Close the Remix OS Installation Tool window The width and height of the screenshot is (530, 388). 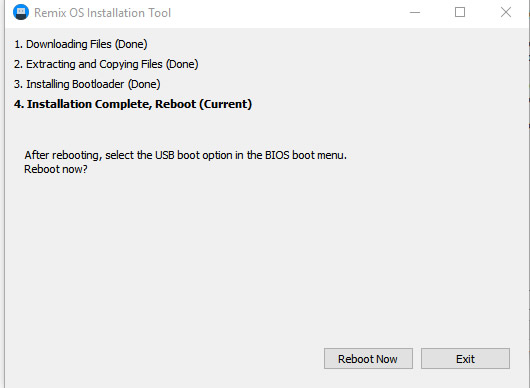[506, 13]
